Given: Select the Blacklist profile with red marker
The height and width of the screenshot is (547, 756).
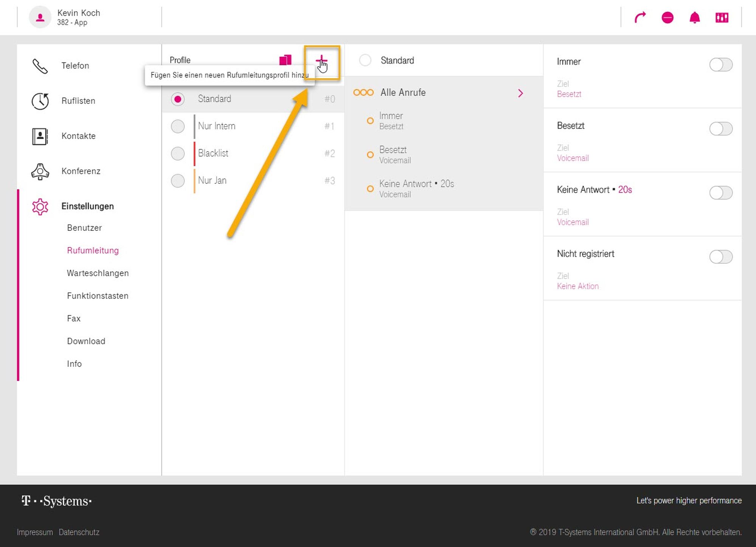Looking at the screenshot, I should [213, 153].
